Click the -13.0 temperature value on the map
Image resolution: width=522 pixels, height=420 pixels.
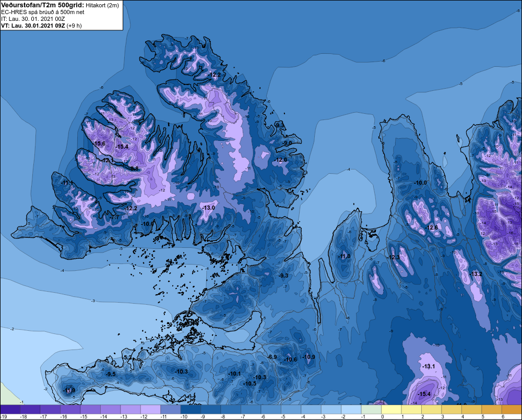click(209, 208)
